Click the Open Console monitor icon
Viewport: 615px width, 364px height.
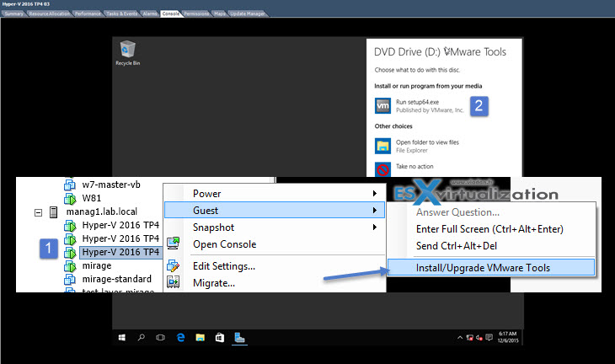[x=173, y=244]
